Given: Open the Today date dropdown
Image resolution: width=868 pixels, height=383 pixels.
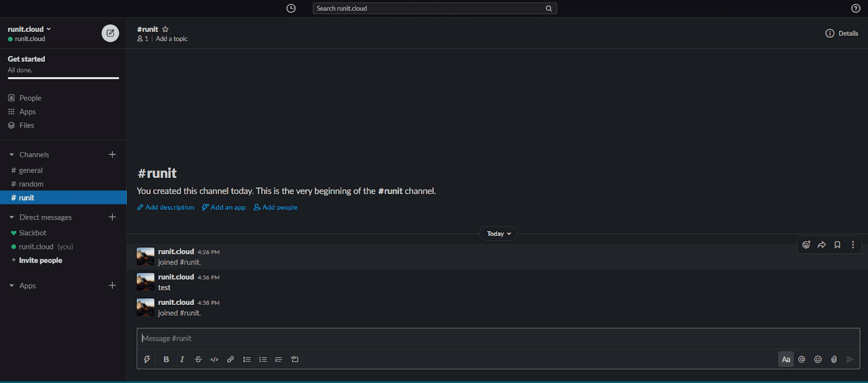Looking at the screenshot, I should 499,234.
